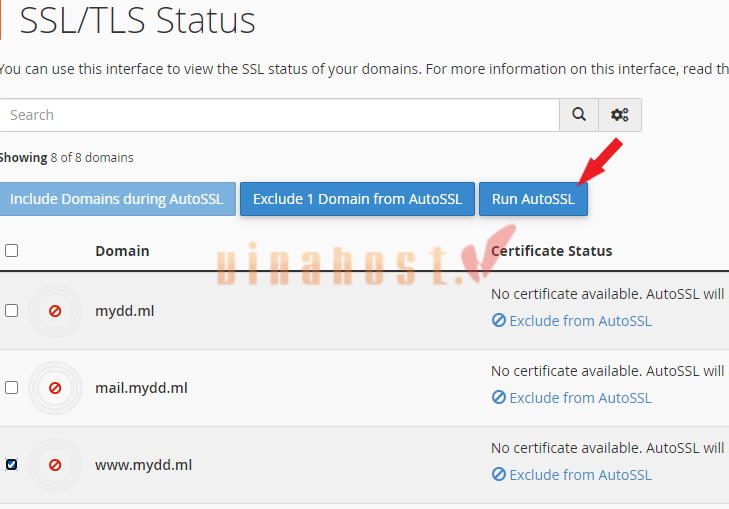This screenshot has height=509, width=729.
Task: Select the www.mydd.ml domain name text
Action: click(144, 465)
